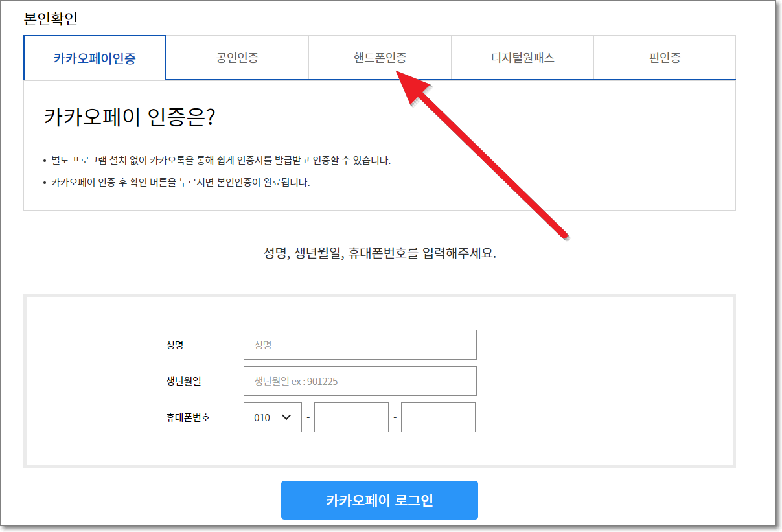Click the 카카오페이 인증은? heading
The image size is (782, 532).
pyautogui.click(x=130, y=117)
